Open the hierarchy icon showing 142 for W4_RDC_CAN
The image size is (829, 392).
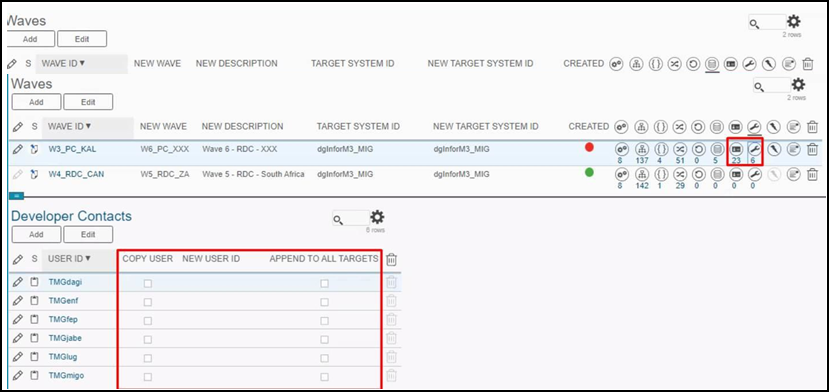[x=642, y=174]
